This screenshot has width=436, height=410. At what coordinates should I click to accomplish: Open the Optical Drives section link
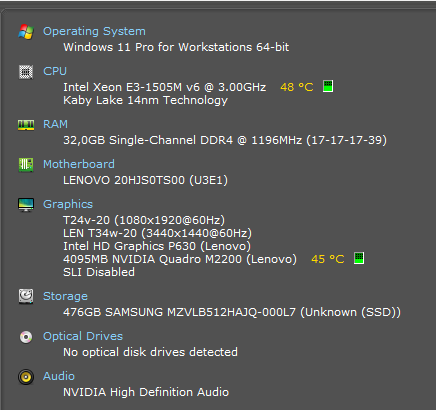click(83, 336)
